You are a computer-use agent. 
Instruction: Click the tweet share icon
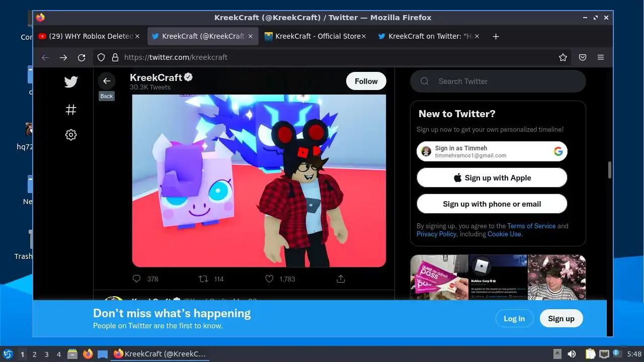tap(341, 279)
